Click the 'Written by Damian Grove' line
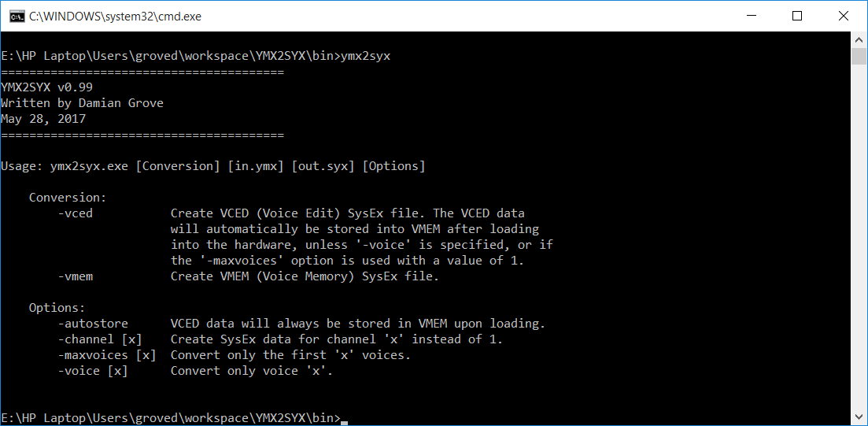This screenshot has height=426, width=868. (82, 103)
